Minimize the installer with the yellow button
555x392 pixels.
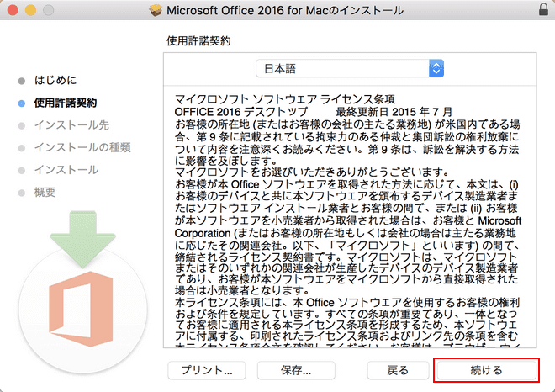click(x=31, y=10)
